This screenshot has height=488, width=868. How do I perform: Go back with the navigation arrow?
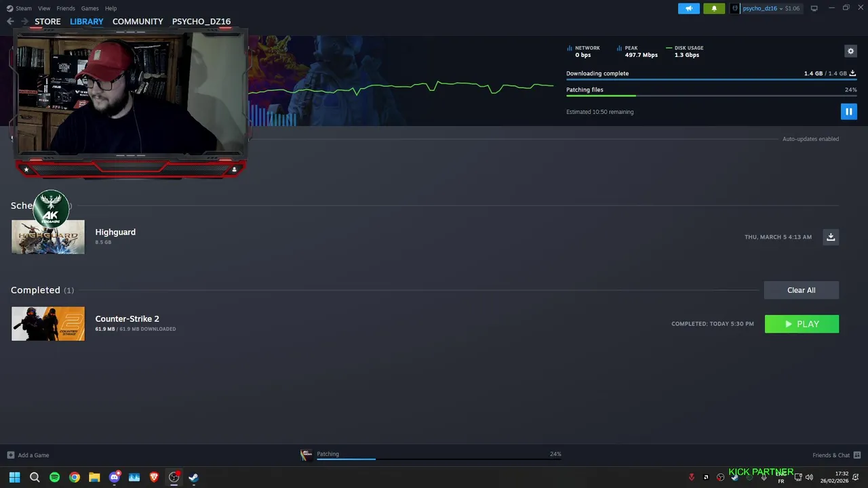click(10, 21)
